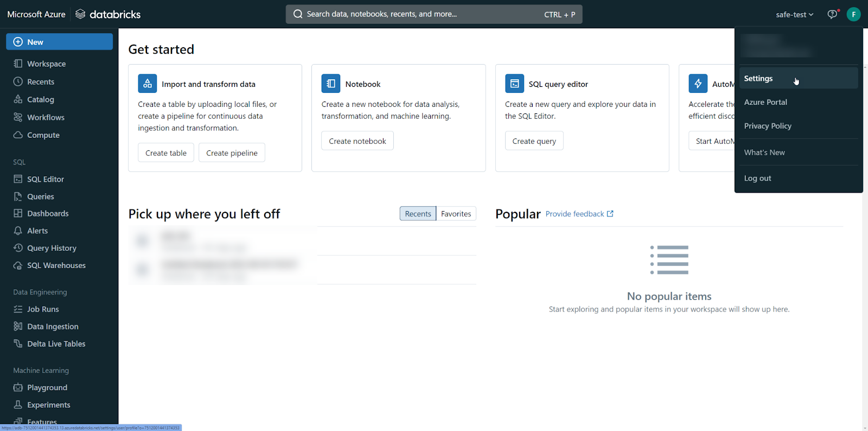Image resolution: width=868 pixels, height=431 pixels.
Task: Click the Import and transform data card icon
Action: [x=148, y=84]
